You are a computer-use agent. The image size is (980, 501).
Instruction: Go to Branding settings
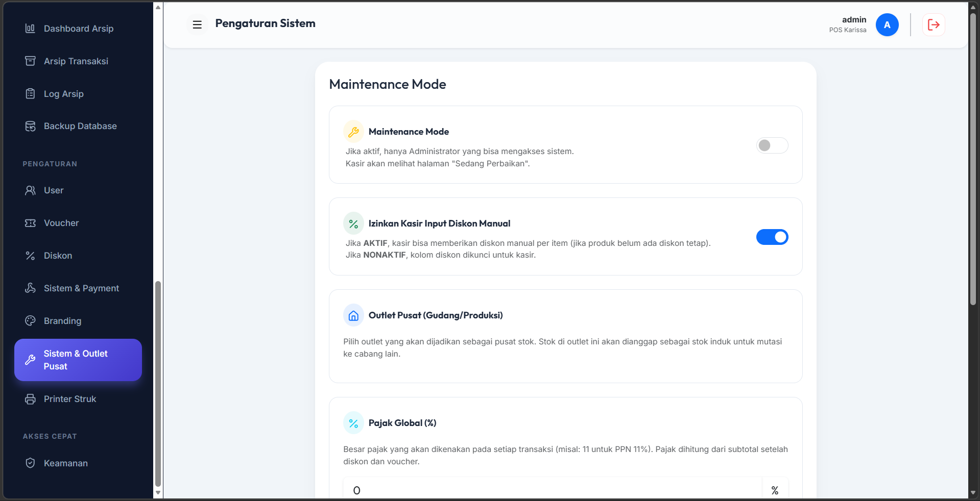[x=78, y=321]
